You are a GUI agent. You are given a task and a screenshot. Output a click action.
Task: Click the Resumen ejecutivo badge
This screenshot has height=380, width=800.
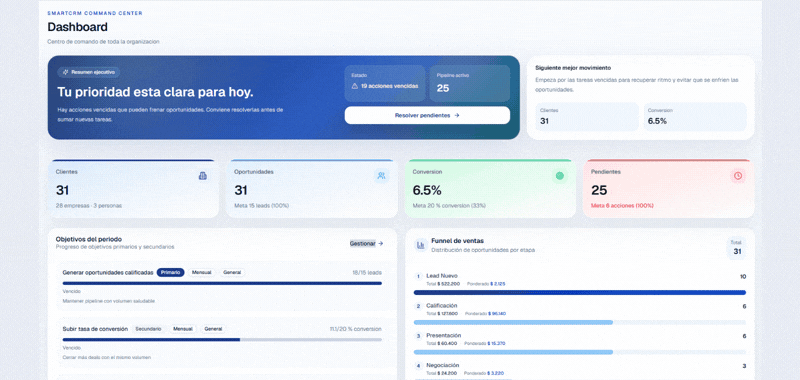click(89, 72)
